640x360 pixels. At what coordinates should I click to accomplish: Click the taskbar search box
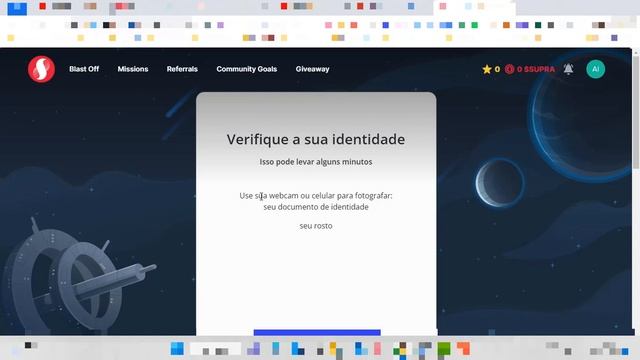pyautogui.click(x=216, y=349)
